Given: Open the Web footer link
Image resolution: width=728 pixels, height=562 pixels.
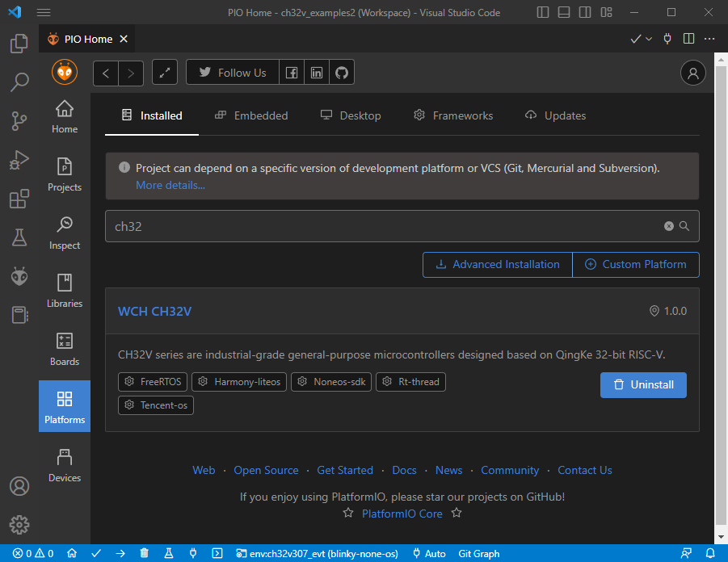Looking at the screenshot, I should (x=204, y=470).
